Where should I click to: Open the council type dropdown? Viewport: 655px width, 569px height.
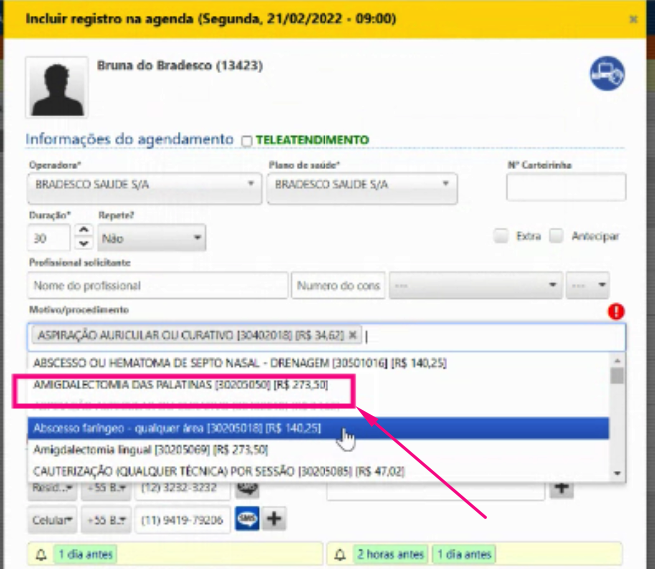pyautogui.click(x=475, y=285)
